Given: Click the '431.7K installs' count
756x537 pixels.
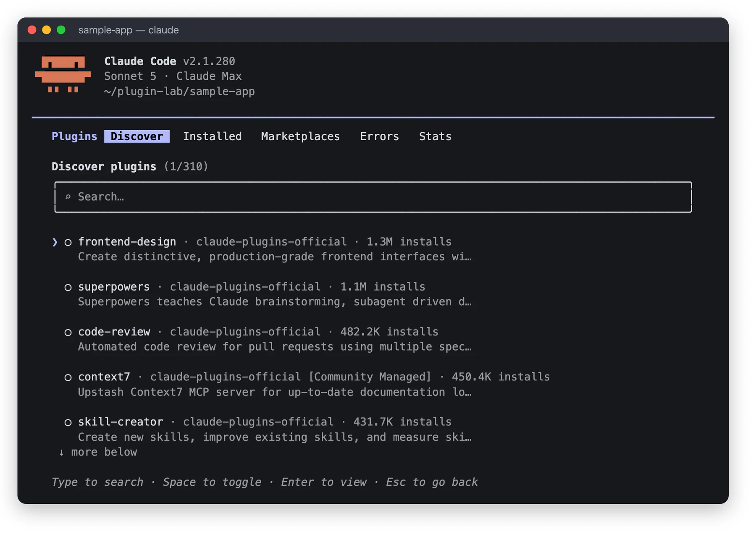Looking at the screenshot, I should [402, 422].
